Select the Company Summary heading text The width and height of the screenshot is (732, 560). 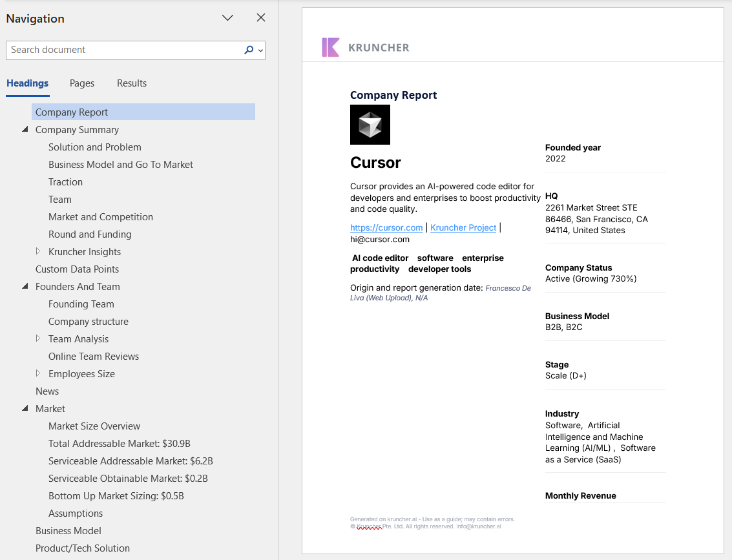click(77, 129)
